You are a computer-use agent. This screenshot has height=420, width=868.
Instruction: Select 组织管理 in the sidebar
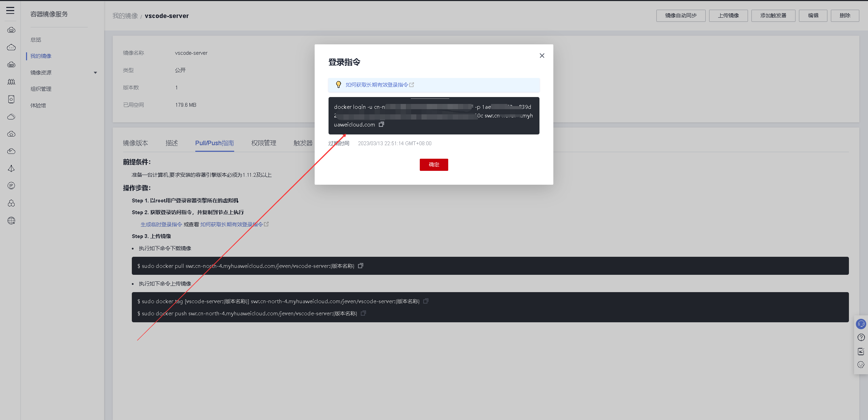pyautogui.click(x=41, y=89)
